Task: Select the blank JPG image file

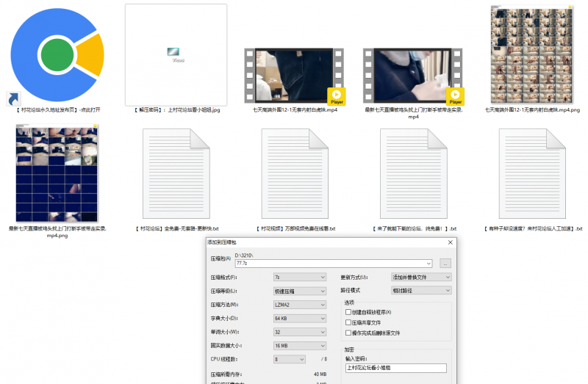Action: (x=176, y=54)
